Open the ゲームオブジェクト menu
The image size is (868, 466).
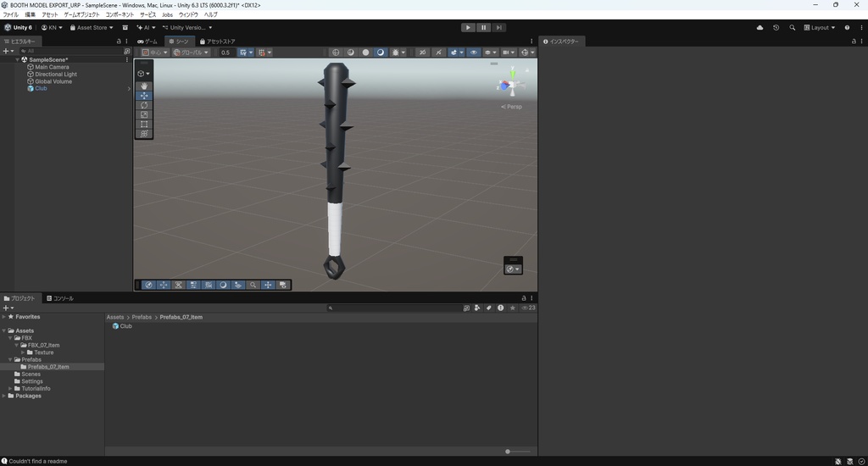point(81,14)
